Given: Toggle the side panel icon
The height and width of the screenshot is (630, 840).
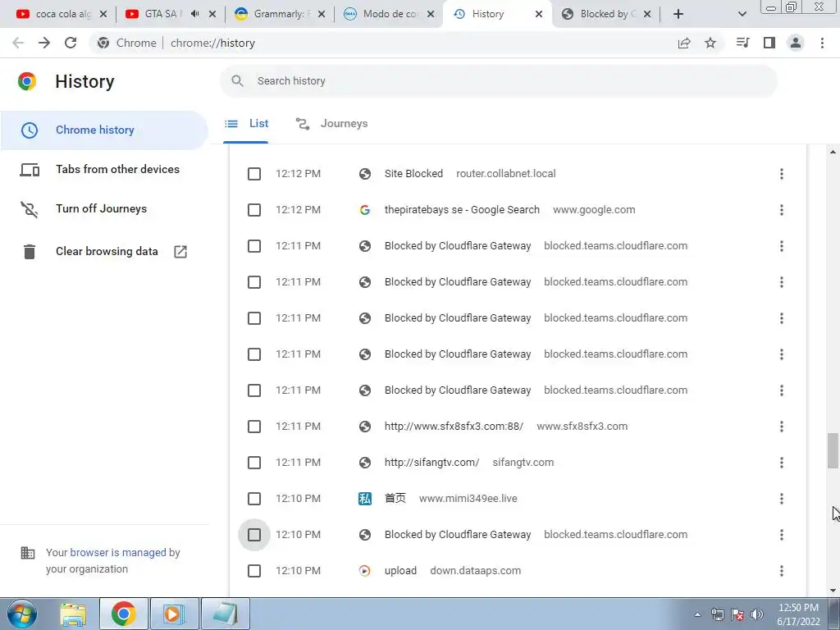Looking at the screenshot, I should coord(769,43).
